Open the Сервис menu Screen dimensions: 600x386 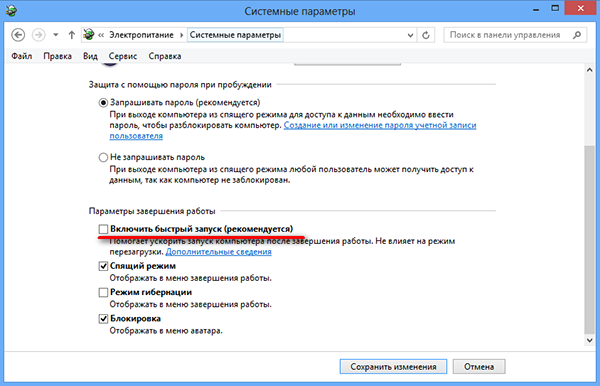pos(123,56)
